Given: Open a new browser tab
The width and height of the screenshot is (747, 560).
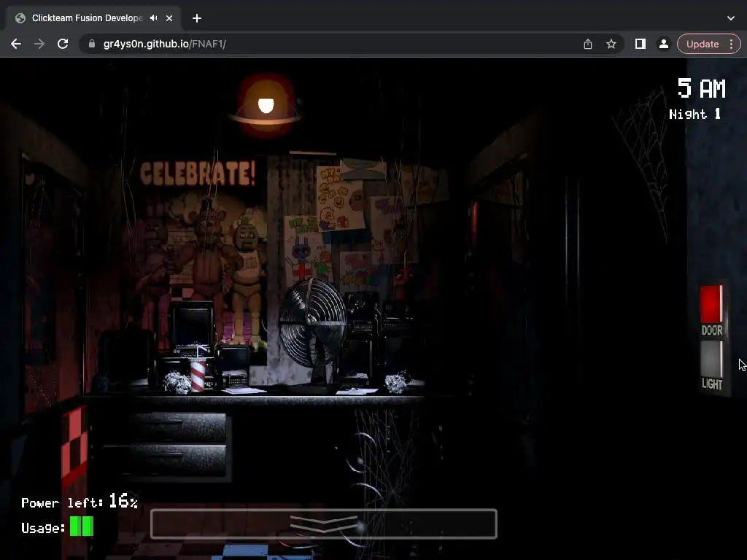Looking at the screenshot, I should (197, 18).
